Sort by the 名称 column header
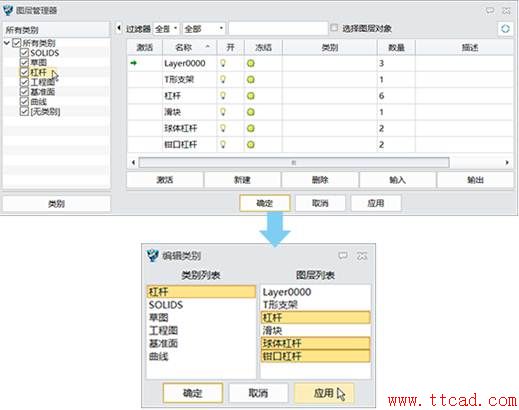Screen dimensions: 519x410 coord(189,47)
